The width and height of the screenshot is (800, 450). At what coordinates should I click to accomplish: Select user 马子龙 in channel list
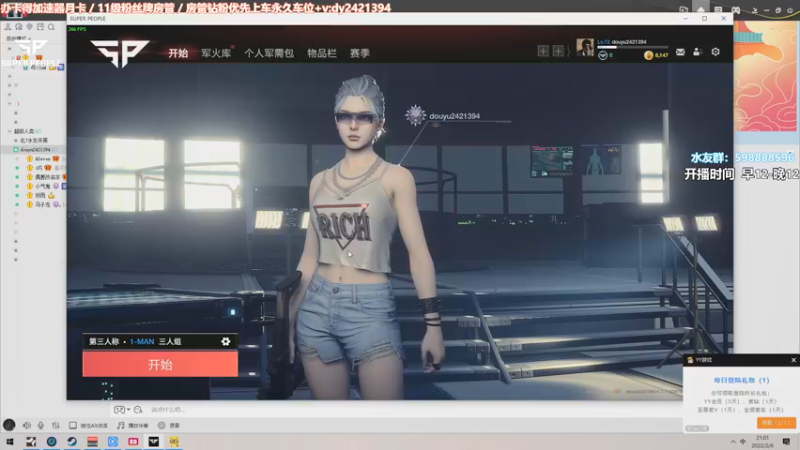pyautogui.click(x=43, y=205)
